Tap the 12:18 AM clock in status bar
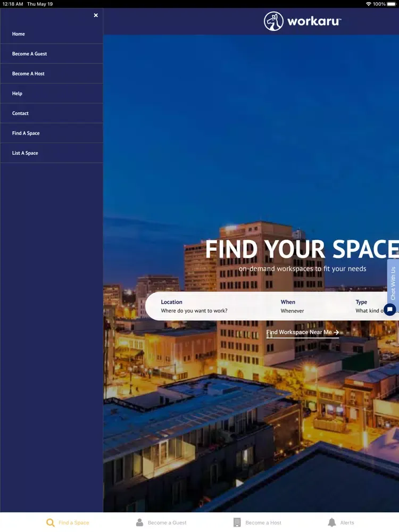 pyautogui.click(x=13, y=4)
